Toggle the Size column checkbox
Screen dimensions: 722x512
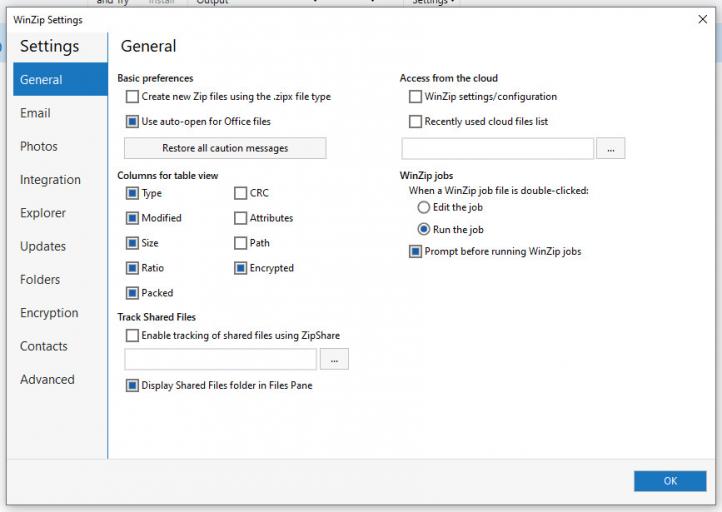132,243
